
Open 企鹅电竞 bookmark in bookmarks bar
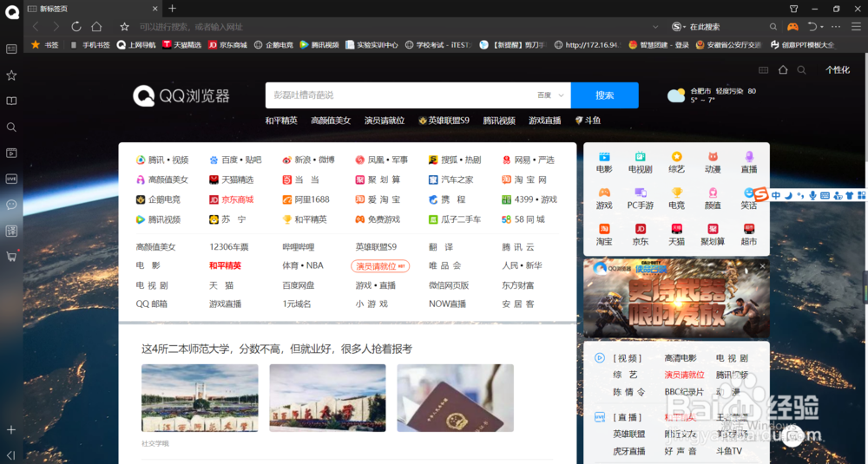273,45
